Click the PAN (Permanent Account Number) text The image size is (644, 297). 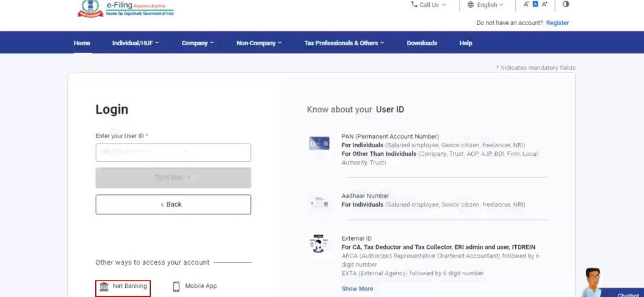(x=390, y=136)
